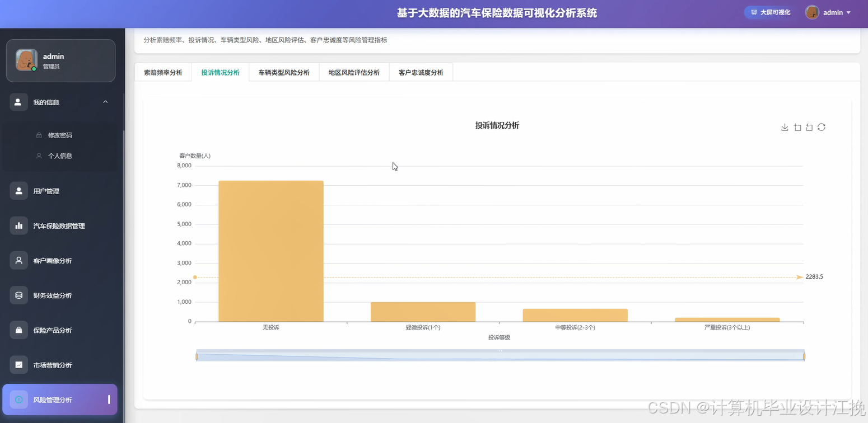This screenshot has width=868, height=423.
Task: Click the 严重投诉(3个以上) bar
Action: point(727,320)
